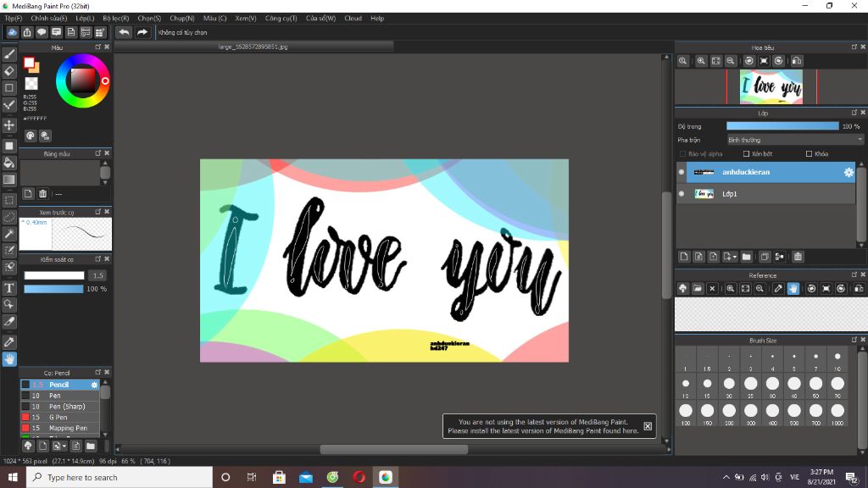Create a new layer with blank page icon
This screenshot has width=868, height=488.
[x=684, y=257]
